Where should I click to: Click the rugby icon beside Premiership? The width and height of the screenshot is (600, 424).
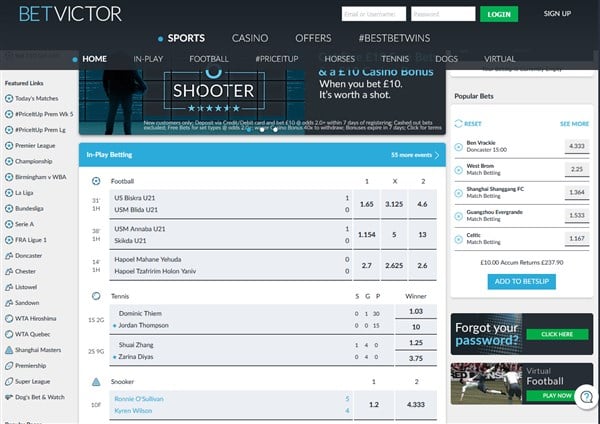9,366
